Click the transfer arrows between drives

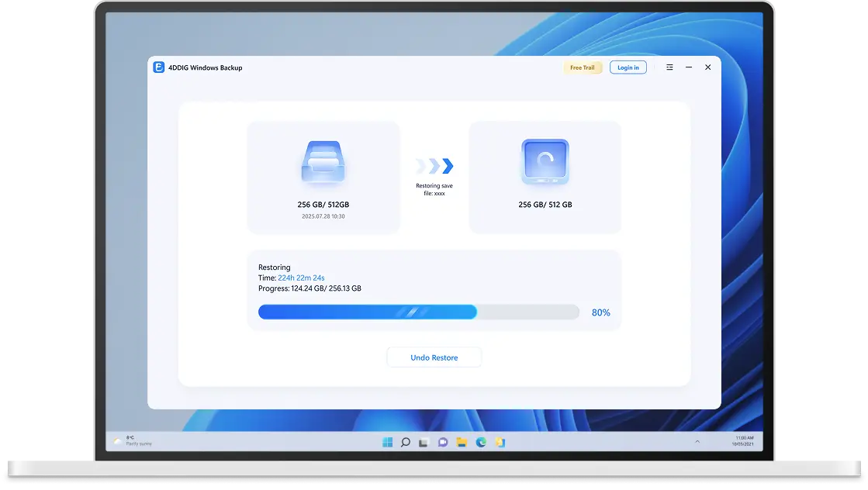[434, 166]
